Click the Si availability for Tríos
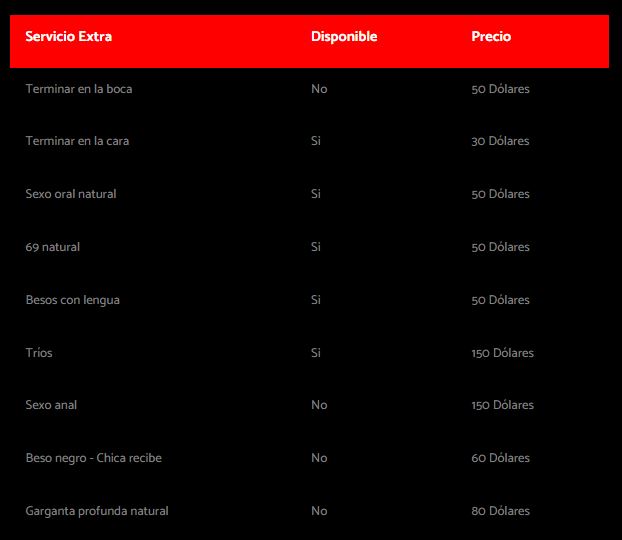The width and height of the screenshot is (622, 540). 316,353
